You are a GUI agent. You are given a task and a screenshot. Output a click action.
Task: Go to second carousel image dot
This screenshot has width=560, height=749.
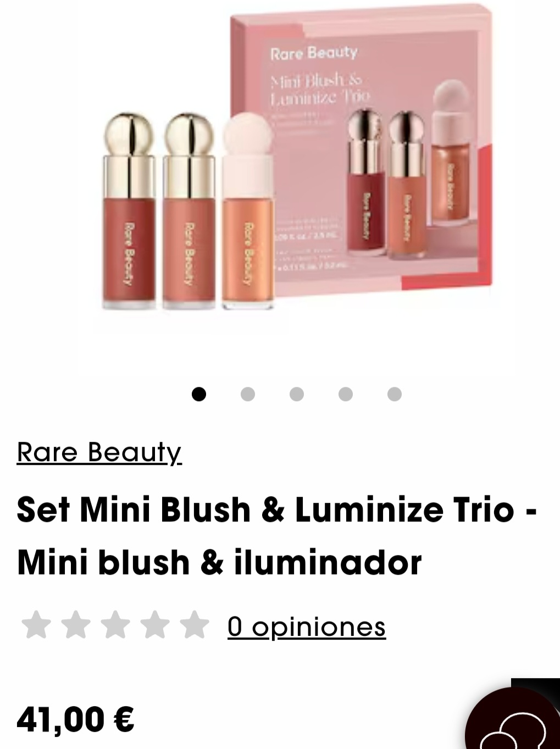tap(248, 394)
